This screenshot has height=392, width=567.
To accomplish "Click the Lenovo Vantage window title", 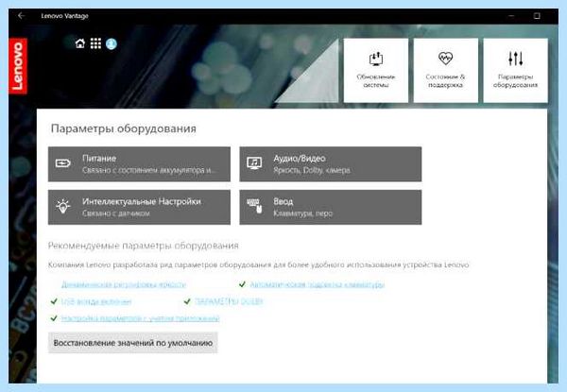I will click(64, 16).
